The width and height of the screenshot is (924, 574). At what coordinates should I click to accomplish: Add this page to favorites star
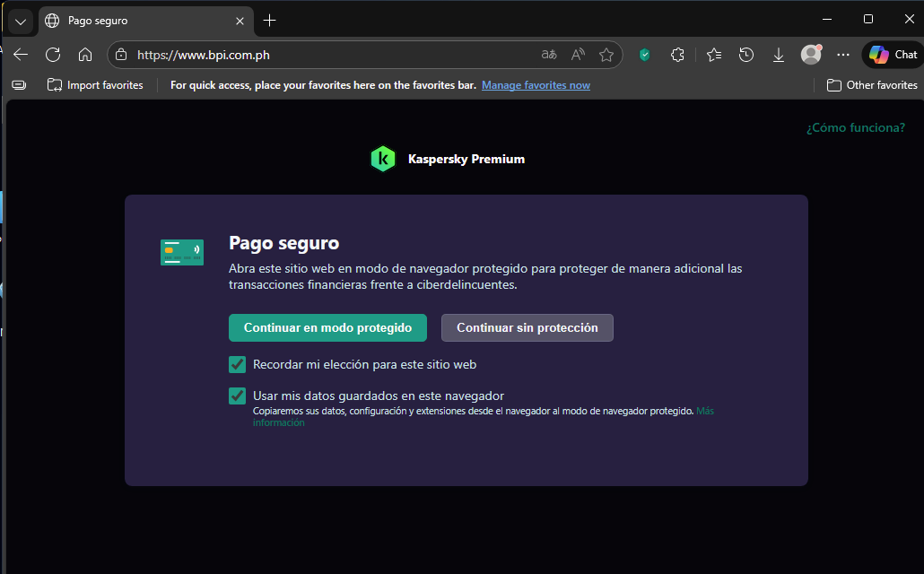point(606,55)
